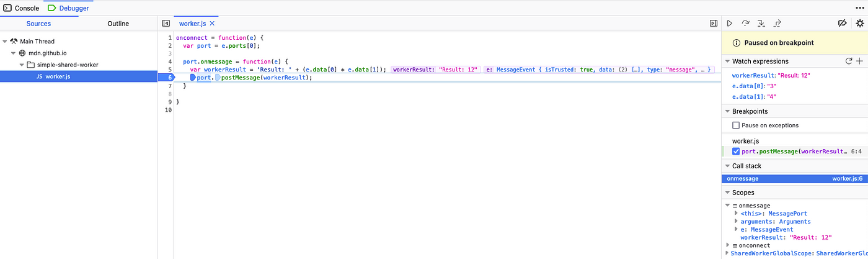Viewport: 868px width, 259px height.
Task: Click the Main Thread tools icon
Action: [x=14, y=41]
